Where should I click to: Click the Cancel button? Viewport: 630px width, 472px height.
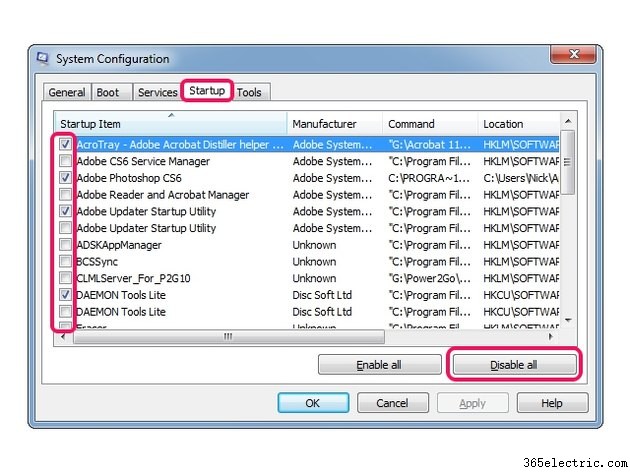(393, 403)
